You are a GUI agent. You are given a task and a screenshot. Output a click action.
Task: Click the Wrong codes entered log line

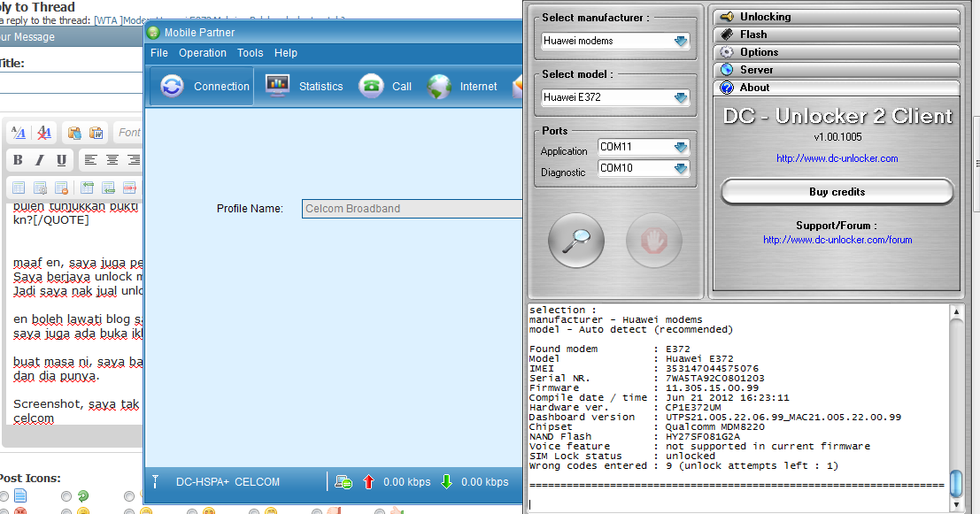click(683, 466)
